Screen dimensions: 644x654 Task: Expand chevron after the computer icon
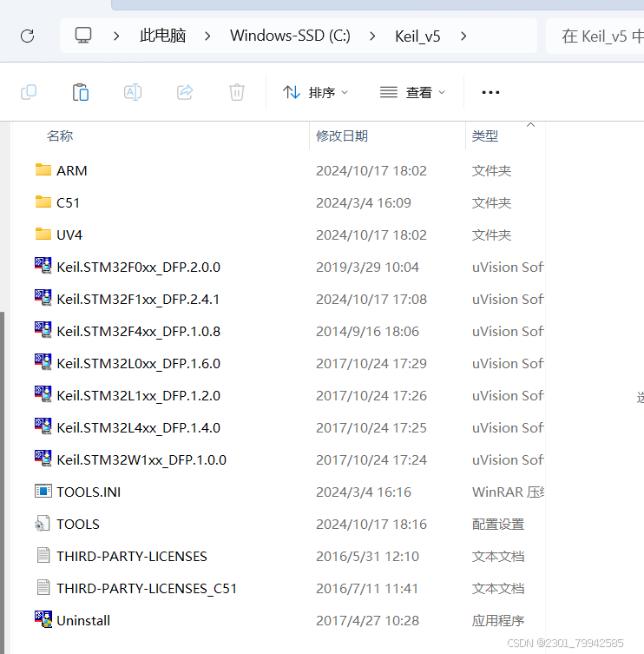click(x=116, y=36)
